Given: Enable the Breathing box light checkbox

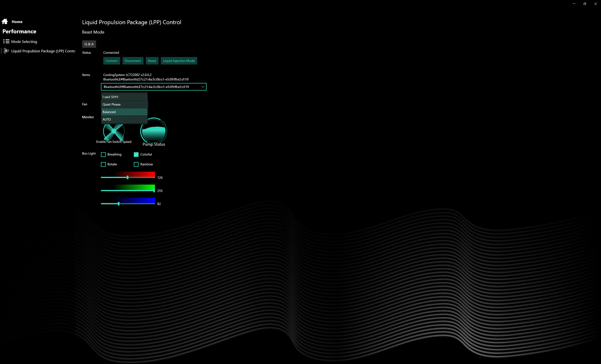Looking at the screenshot, I should (x=103, y=154).
